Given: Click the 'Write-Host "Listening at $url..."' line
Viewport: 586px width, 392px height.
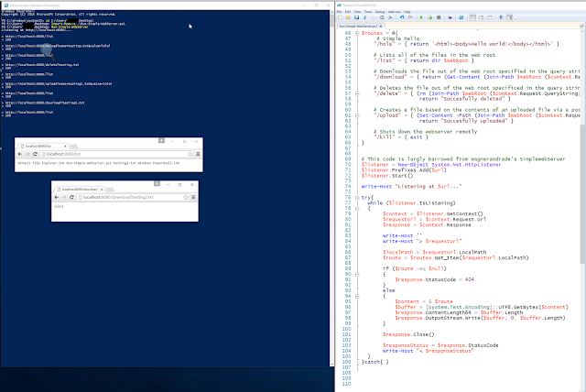Looking at the screenshot, I should click(411, 186).
